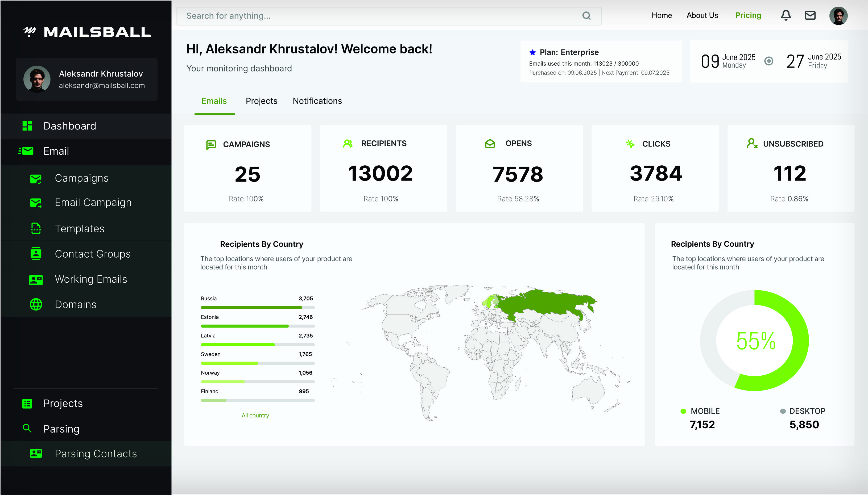Viewport: 868px width, 495px height.
Task: Switch to the Notifications tab
Action: 317,101
